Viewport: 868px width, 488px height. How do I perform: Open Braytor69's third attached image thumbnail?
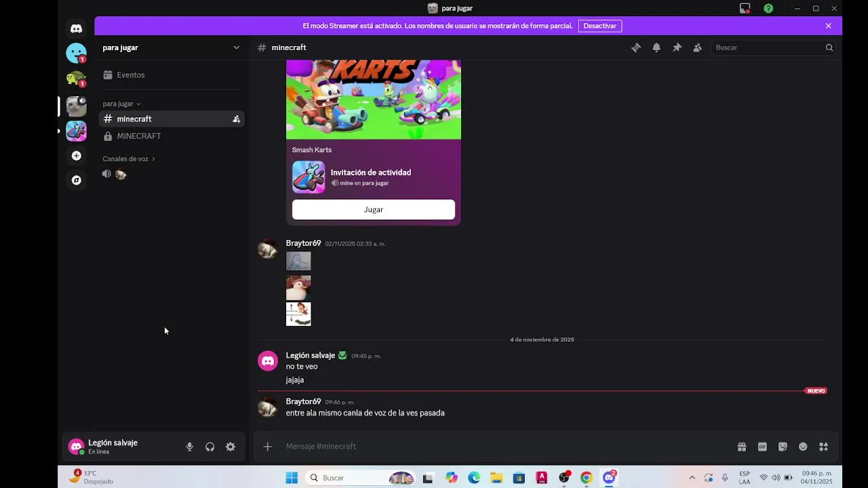[298, 314]
